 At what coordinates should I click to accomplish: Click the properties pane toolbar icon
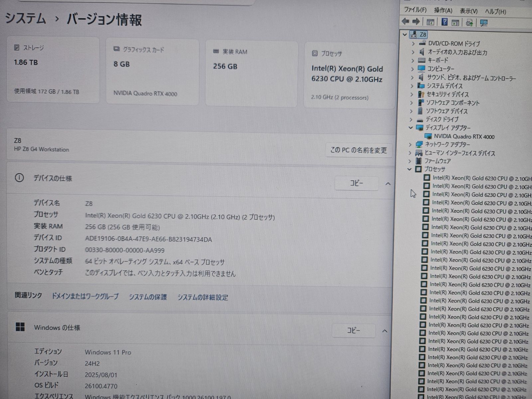(456, 23)
